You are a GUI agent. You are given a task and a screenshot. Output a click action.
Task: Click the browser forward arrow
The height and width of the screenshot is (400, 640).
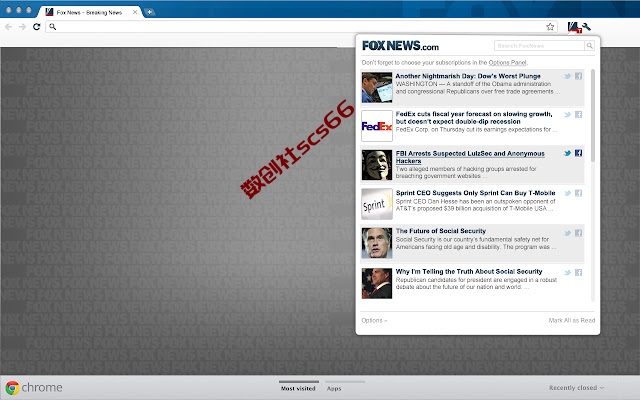coord(22,27)
